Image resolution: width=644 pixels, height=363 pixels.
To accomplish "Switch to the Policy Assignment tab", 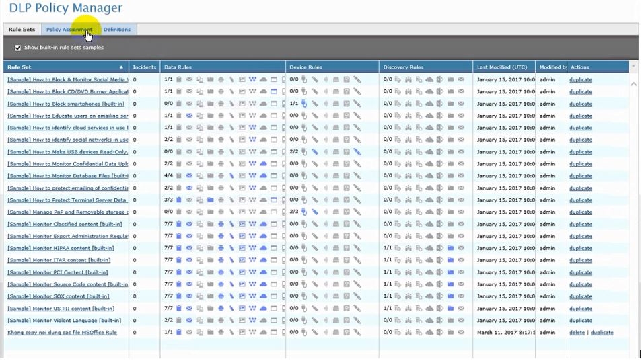I will [x=69, y=30].
